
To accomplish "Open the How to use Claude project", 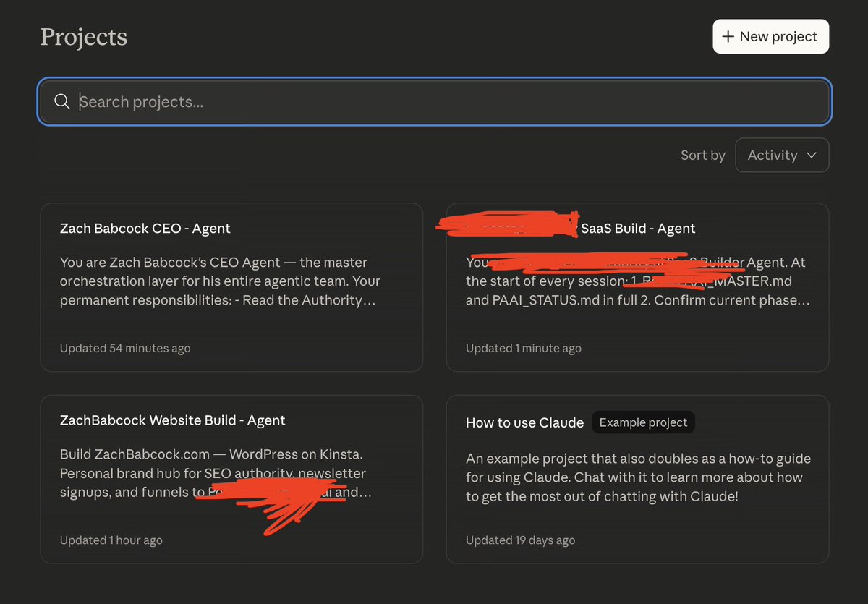I will (637, 479).
